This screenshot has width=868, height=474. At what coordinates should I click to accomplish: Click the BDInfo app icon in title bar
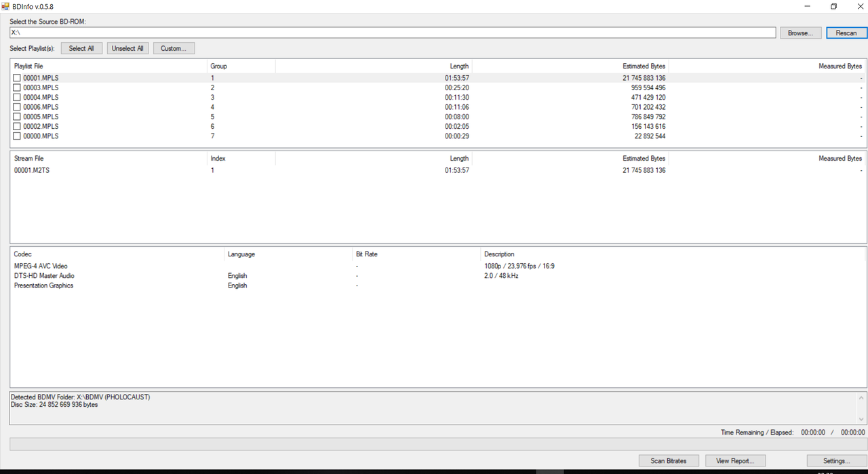tap(5, 6)
